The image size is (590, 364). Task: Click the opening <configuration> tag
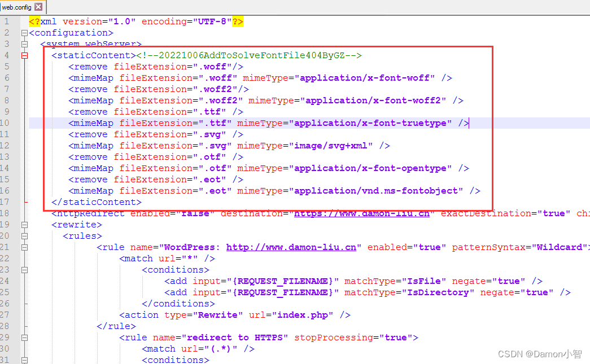tap(71, 33)
